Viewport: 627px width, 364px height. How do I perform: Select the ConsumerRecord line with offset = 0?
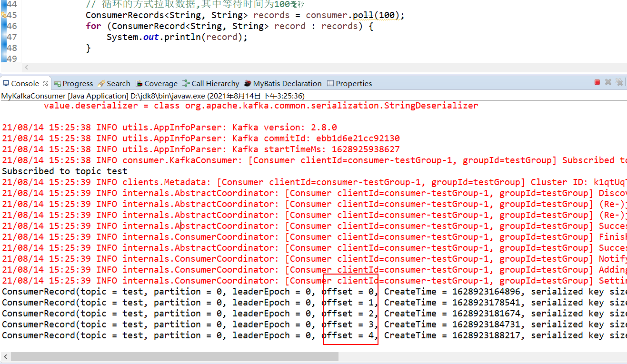tap(190, 291)
